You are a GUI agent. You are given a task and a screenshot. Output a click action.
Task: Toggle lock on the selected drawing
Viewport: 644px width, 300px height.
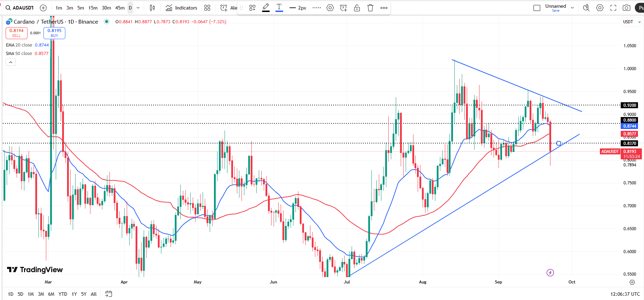pos(357,8)
